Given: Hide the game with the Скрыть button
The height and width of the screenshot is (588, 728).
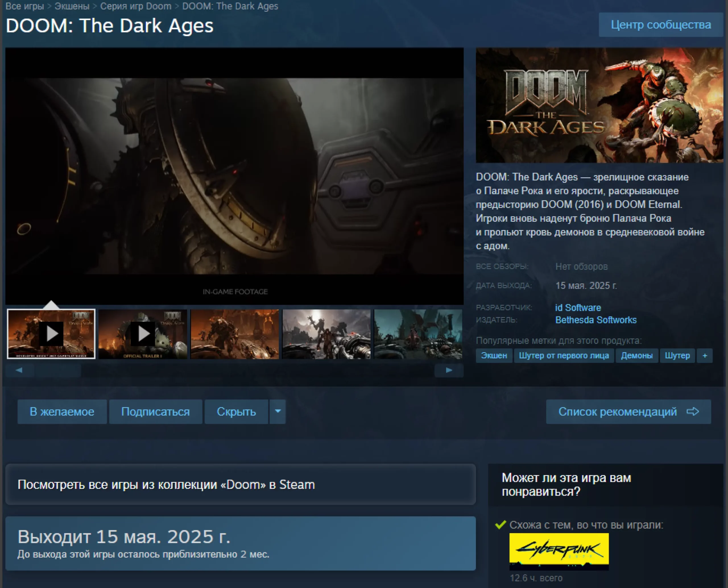Looking at the screenshot, I should tap(236, 412).
